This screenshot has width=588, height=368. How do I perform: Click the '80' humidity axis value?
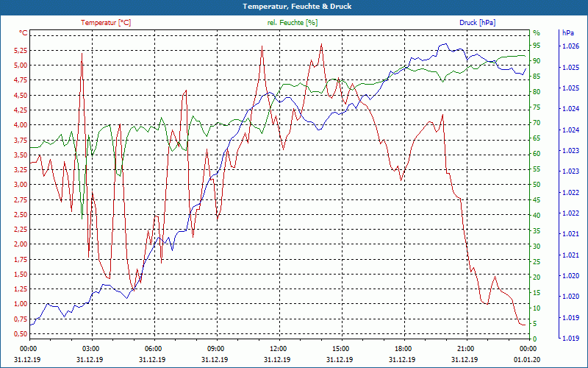pyautogui.click(x=537, y=91)
